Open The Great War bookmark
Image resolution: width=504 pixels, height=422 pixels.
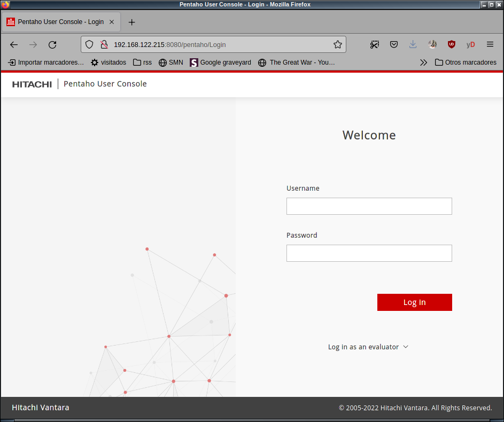tap(296, 62)
